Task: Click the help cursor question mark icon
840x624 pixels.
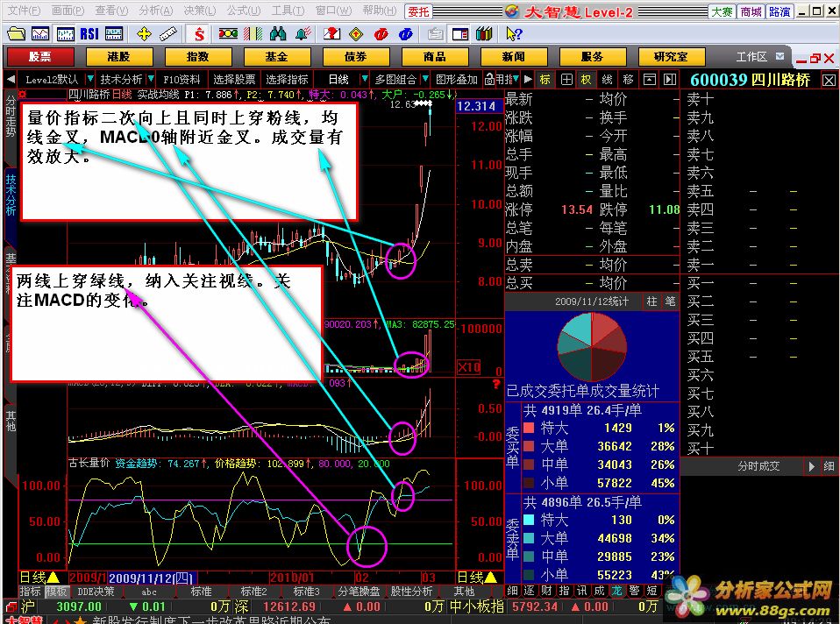Action: click(x=513, y=34)
